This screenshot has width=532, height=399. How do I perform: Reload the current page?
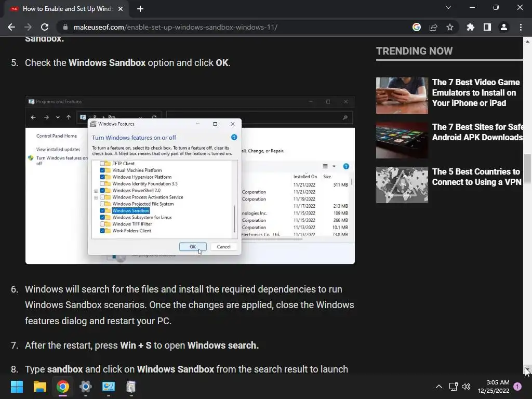45,27
